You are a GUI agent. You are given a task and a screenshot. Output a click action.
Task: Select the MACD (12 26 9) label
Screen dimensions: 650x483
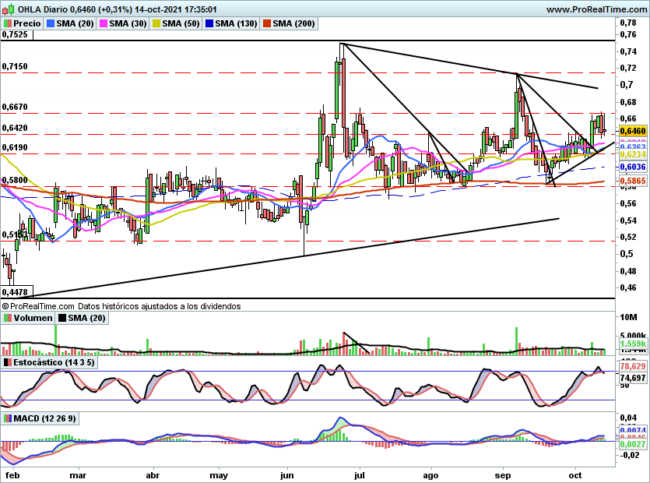pyautogui.click(x=45, y=418)
